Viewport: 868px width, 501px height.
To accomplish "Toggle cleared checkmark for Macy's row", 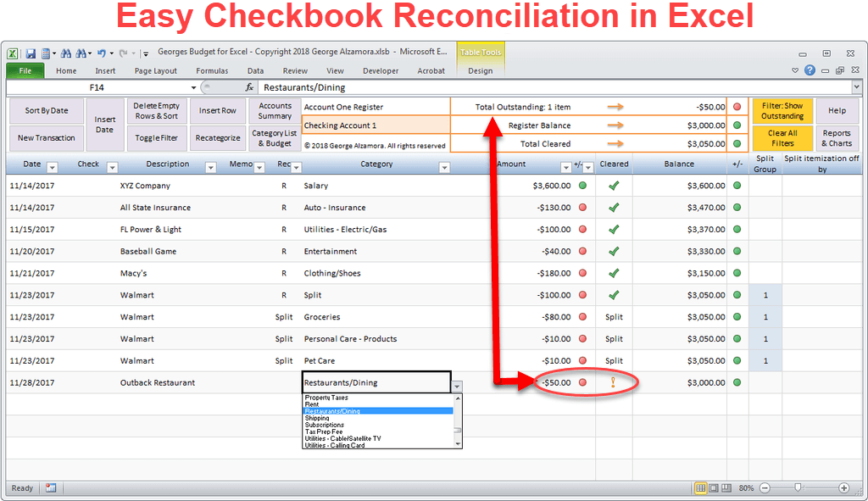I will click(x=614, y=273).
